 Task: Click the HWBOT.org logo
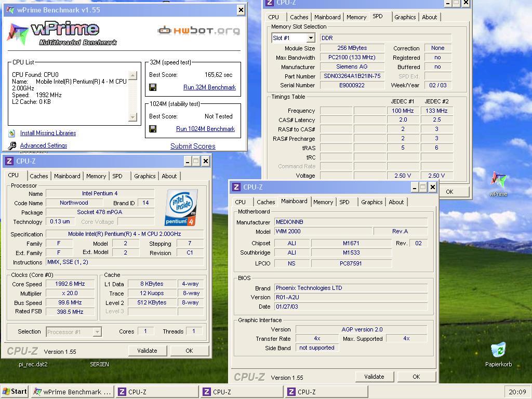(x=199, y=31)
